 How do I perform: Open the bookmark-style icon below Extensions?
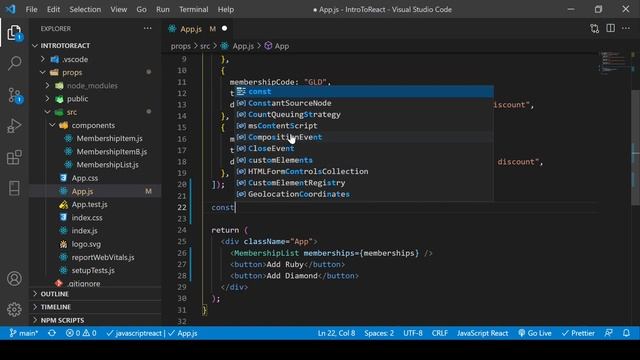[14, 188]
